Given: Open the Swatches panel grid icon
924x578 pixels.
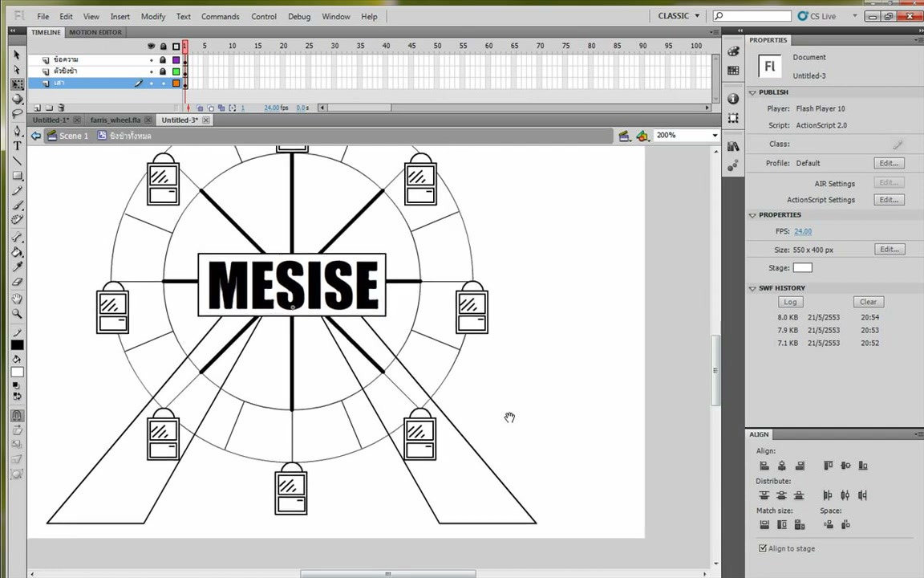Looking at the screenshot, I should click(x=733, y=71).
